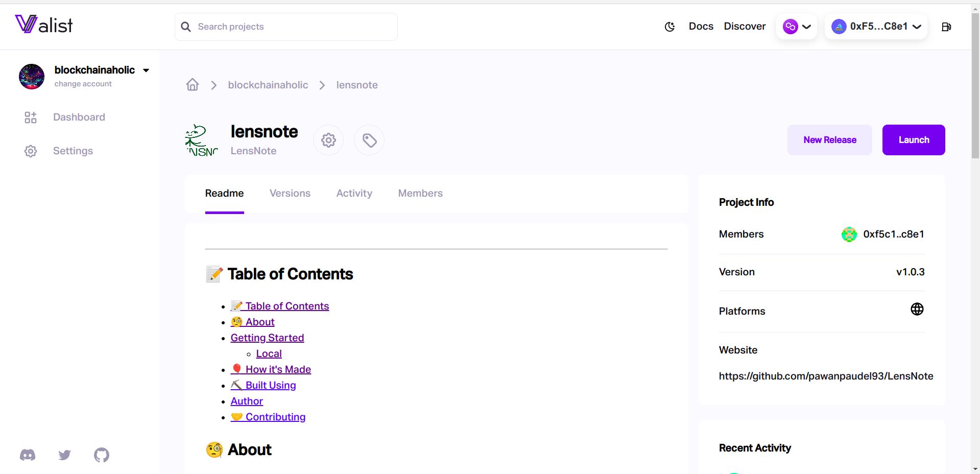Screen dimensions: 980x474
Task: Open Discord icon in sidebar footer
Action: point(28,455)
